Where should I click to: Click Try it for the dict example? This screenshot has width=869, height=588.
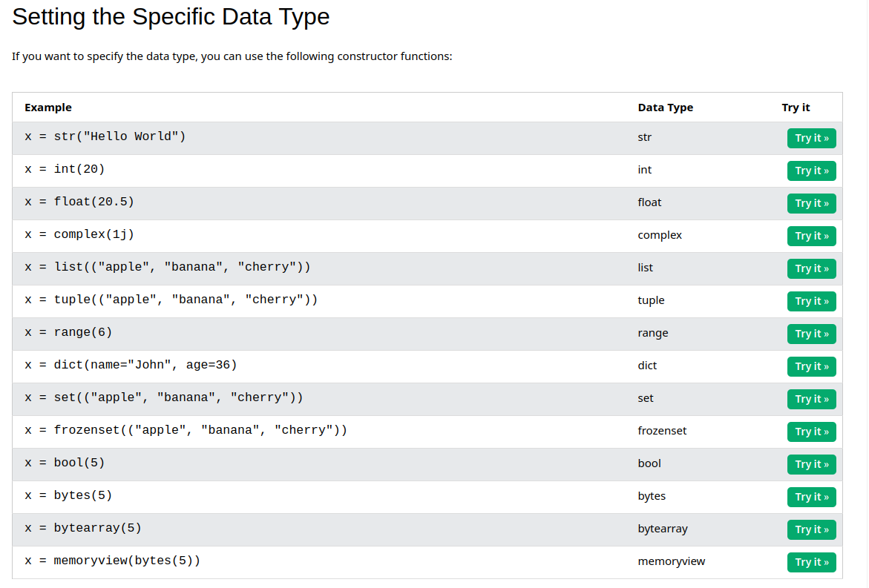[x=811, y=366]
